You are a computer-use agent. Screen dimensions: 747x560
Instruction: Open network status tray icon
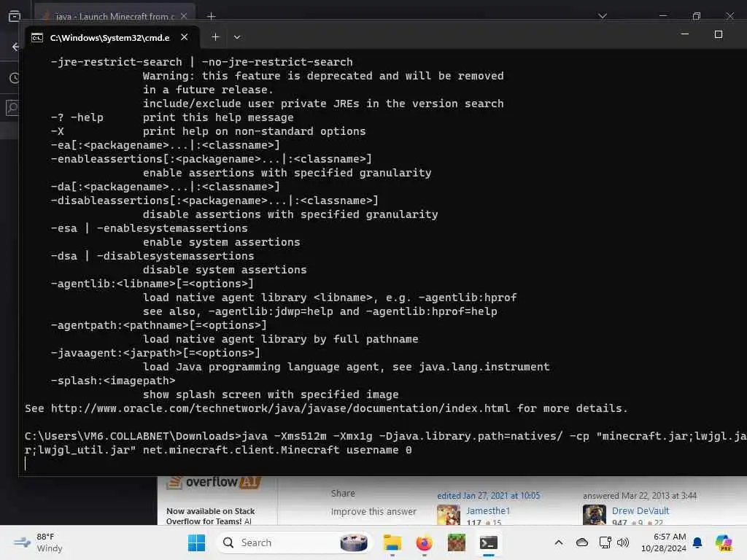coord(605,542)
